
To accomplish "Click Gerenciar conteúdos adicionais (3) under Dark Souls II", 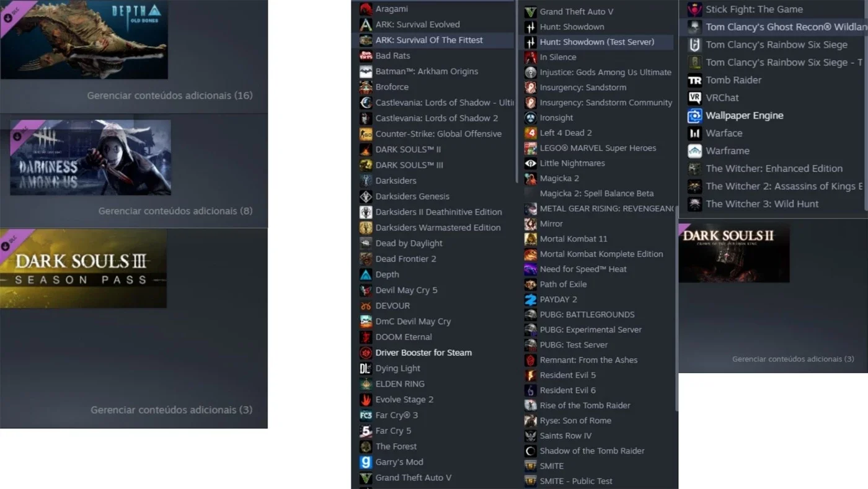I will pyautogui.click(x=793, y=359).
